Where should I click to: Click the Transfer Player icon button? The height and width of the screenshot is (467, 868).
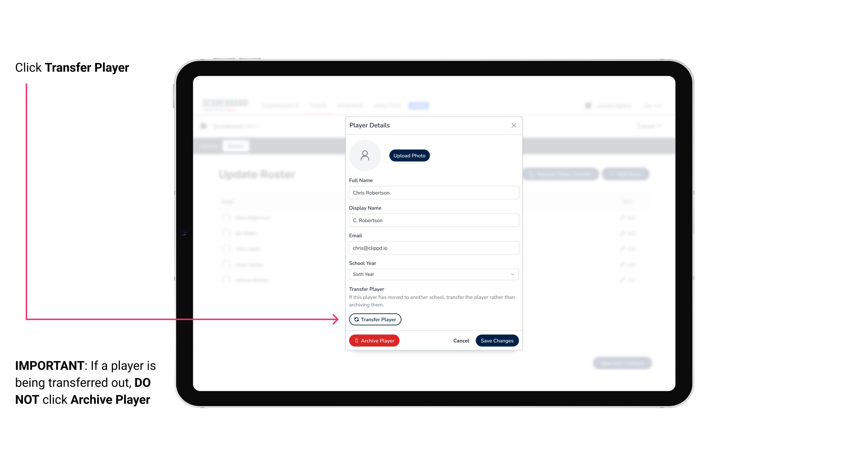[x=375, y=319]
